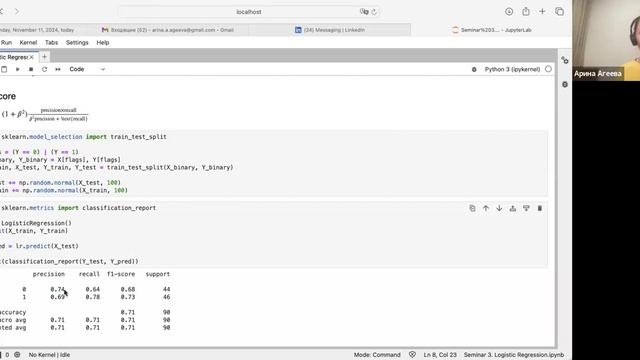Interrupt the kernel with stop button

click(31, 69)
